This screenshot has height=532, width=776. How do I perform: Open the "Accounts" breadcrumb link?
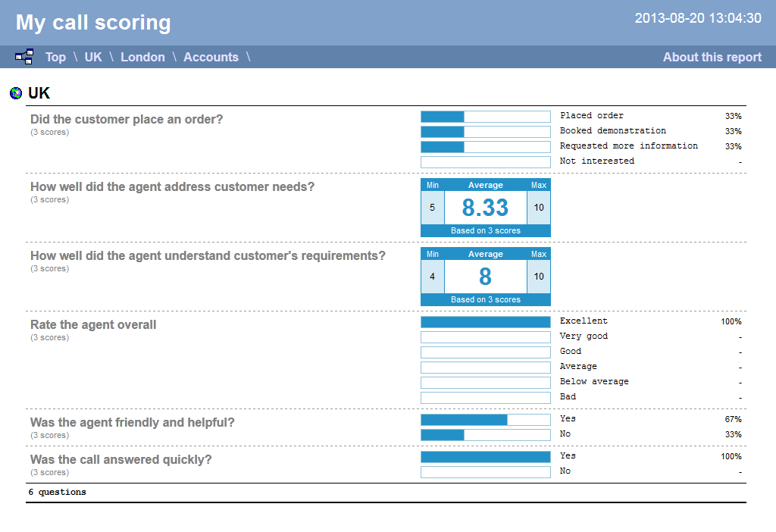211,57
